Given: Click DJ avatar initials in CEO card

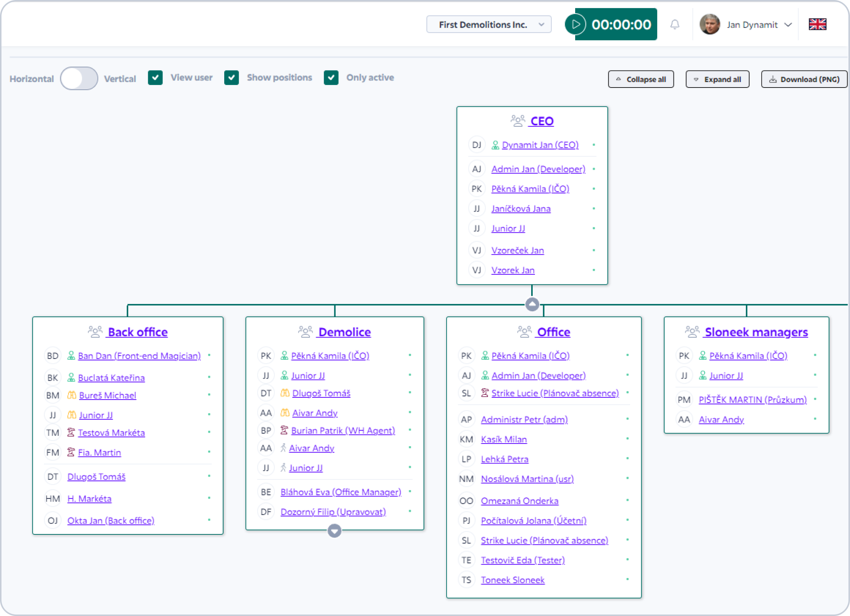Looking at the screenshot, I should point(477,145).
